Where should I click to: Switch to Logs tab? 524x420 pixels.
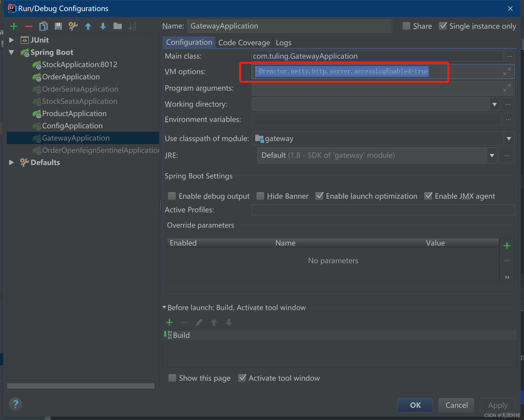click(x=283, y=43)
